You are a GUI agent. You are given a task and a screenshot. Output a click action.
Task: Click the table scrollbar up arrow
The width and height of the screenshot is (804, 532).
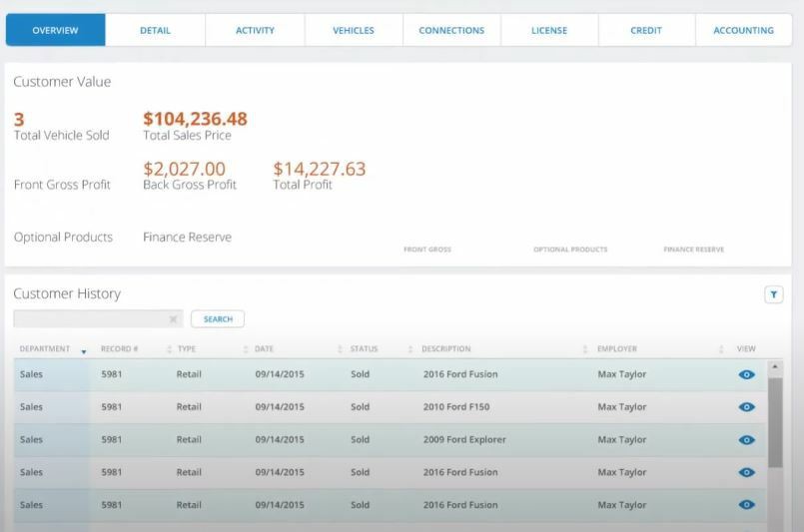(775, 367)
